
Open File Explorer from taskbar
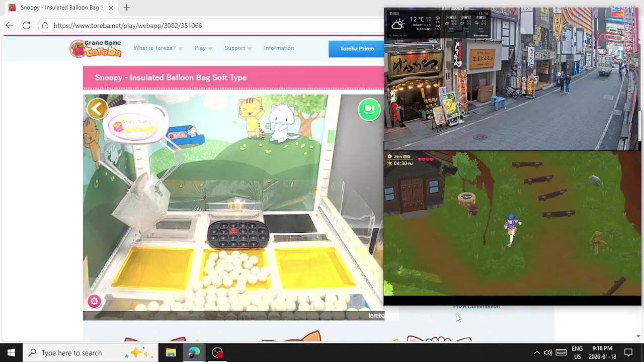[171, 352]
